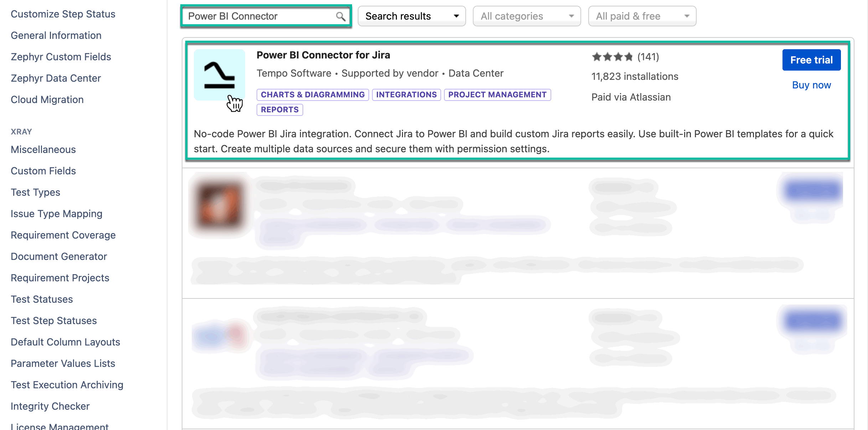Open Power BI Connector for Jira title
The width and height of the screenshot is (868, 430).
[323, 55]
